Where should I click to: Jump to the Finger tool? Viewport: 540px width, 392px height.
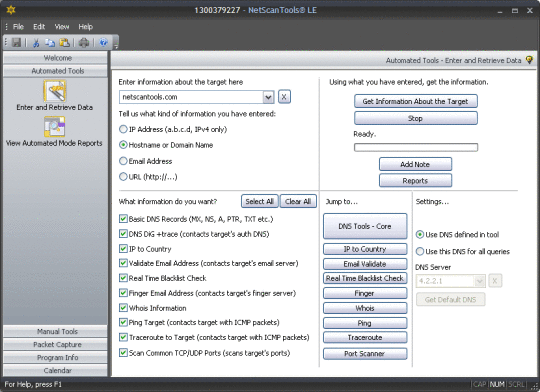tap(365, 293)
